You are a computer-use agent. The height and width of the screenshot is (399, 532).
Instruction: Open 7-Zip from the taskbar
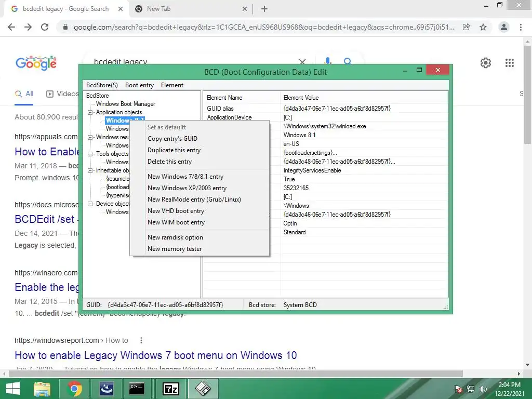(171, 389)
